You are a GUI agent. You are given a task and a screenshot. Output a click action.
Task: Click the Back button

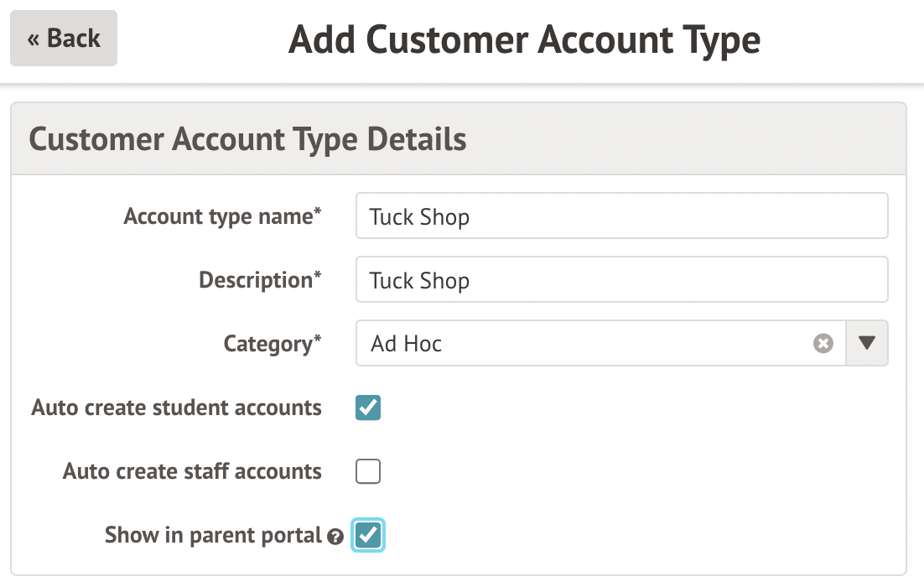(x=64, y=39)
